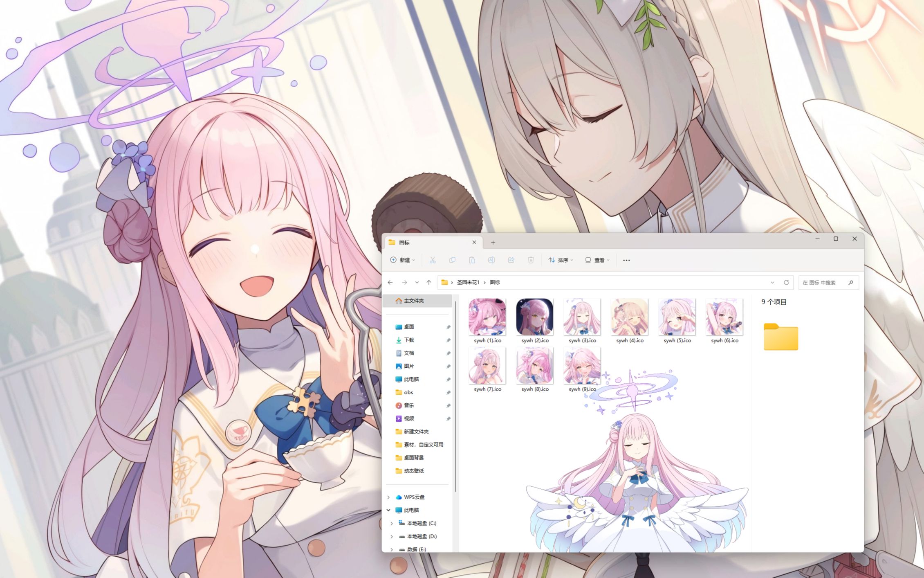This screenshot has height=578, width=924.
Task: Expand the 本地磁盘 (D:) node
Action: [x=392, y=536]
